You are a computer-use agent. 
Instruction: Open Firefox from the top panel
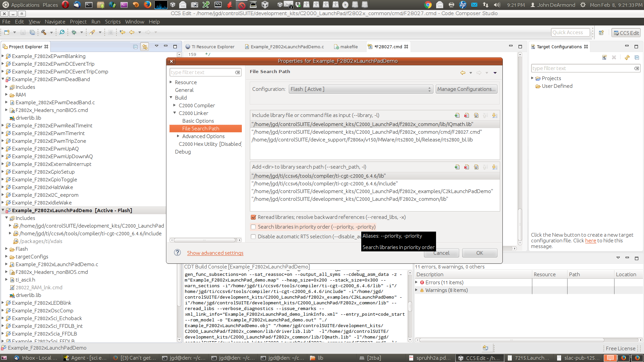(147, 5)
